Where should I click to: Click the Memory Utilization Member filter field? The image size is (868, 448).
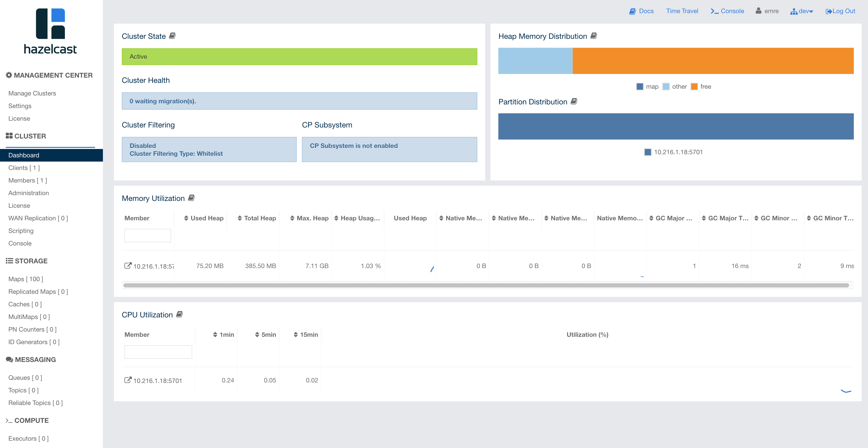[x=148, y=235]
